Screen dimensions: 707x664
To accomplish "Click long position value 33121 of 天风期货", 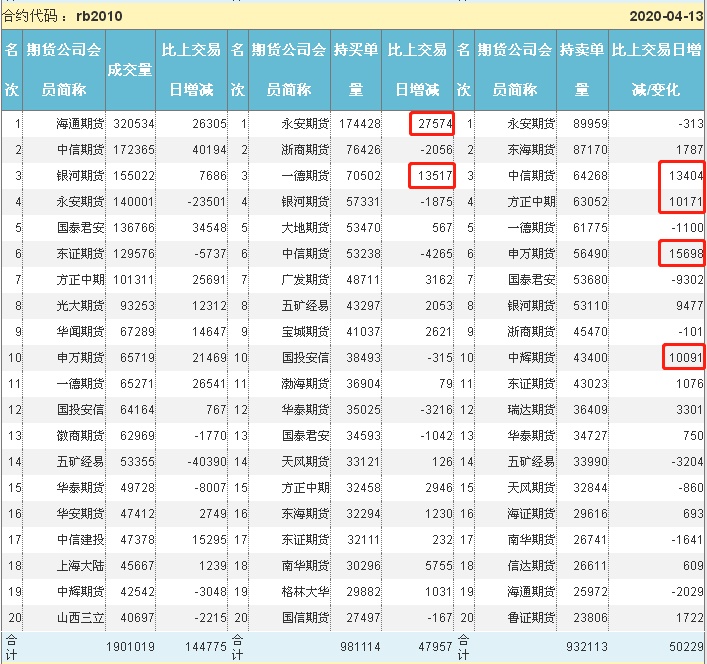I will [363, 462].
